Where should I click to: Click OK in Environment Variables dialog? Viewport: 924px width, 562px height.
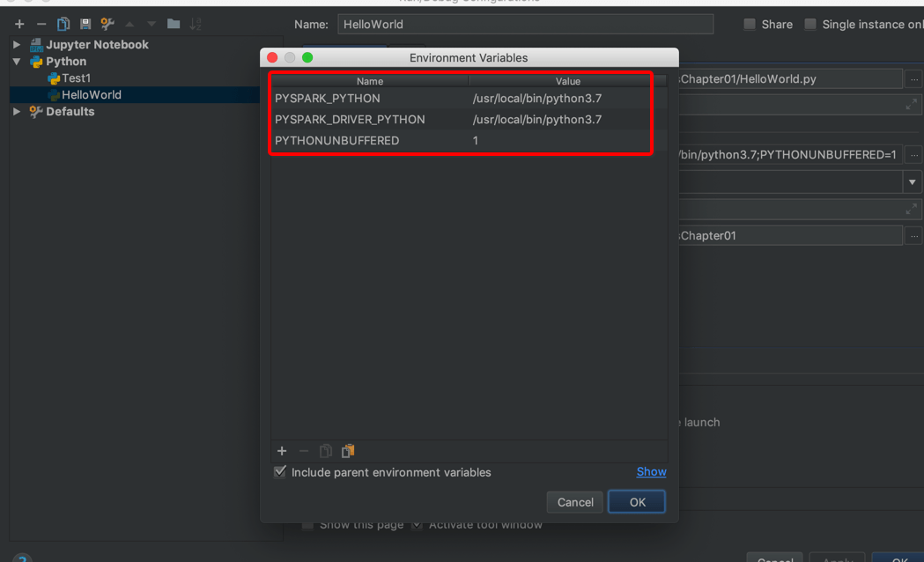point(637,502)
